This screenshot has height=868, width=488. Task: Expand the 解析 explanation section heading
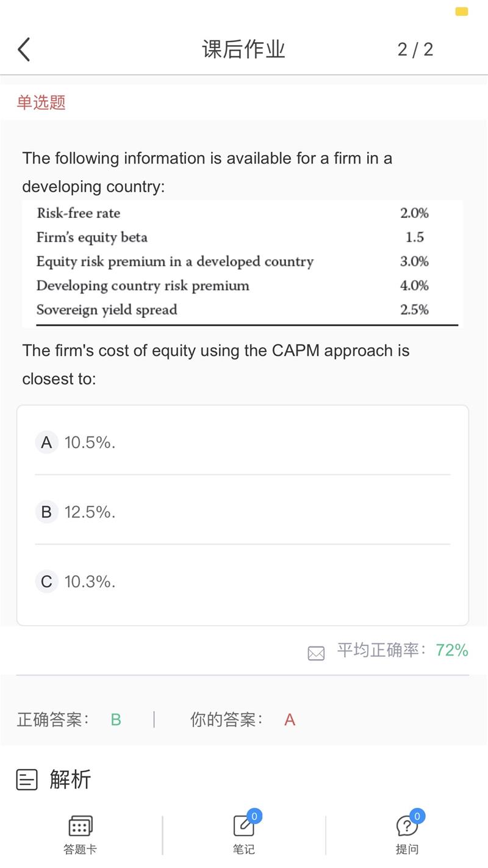tap(70, 779)
